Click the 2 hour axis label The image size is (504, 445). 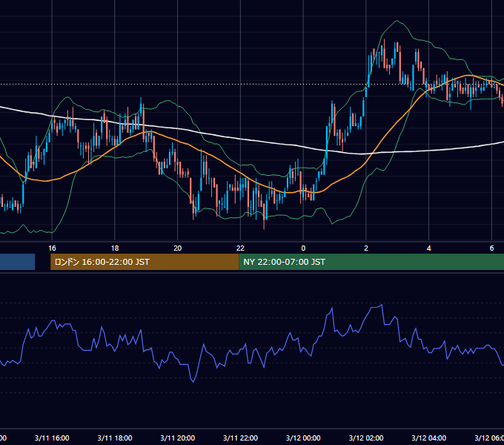[x=366, y=248]
